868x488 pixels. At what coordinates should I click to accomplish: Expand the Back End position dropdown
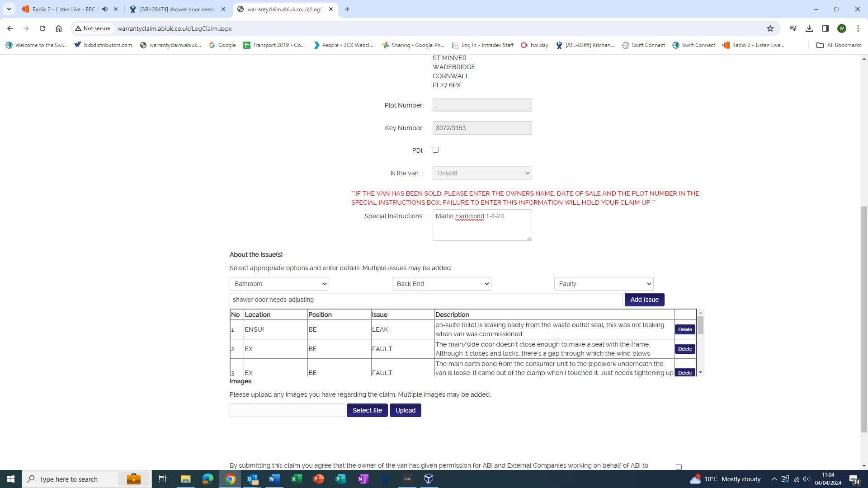click(x=441, y=284)
